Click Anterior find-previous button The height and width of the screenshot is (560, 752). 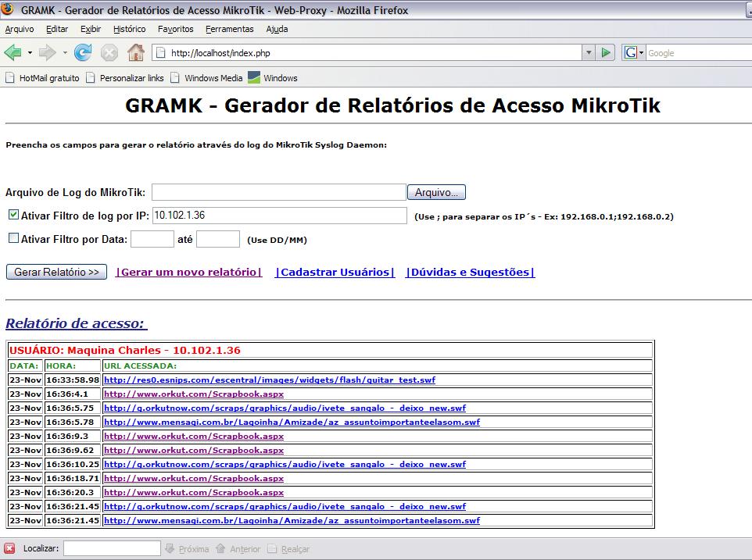(x=238, y=549)
